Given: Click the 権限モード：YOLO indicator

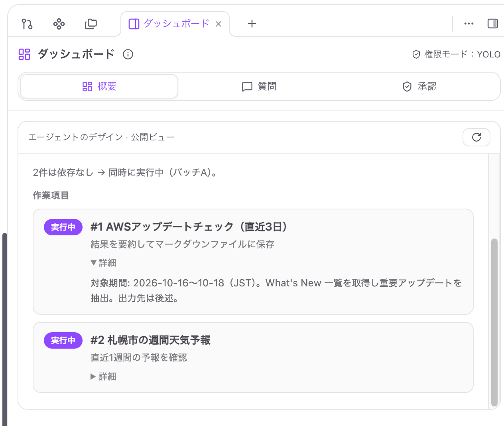Looking at the screenshot, I should (456, 54).
